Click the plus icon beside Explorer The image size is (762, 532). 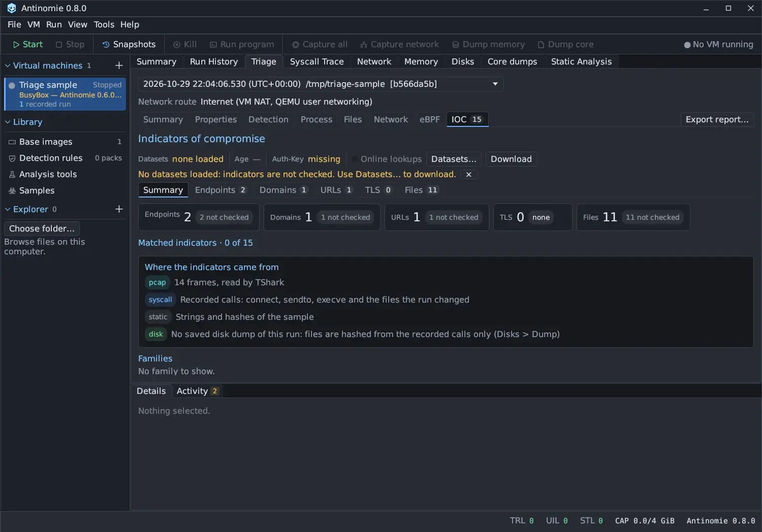[x=119, y=209]
